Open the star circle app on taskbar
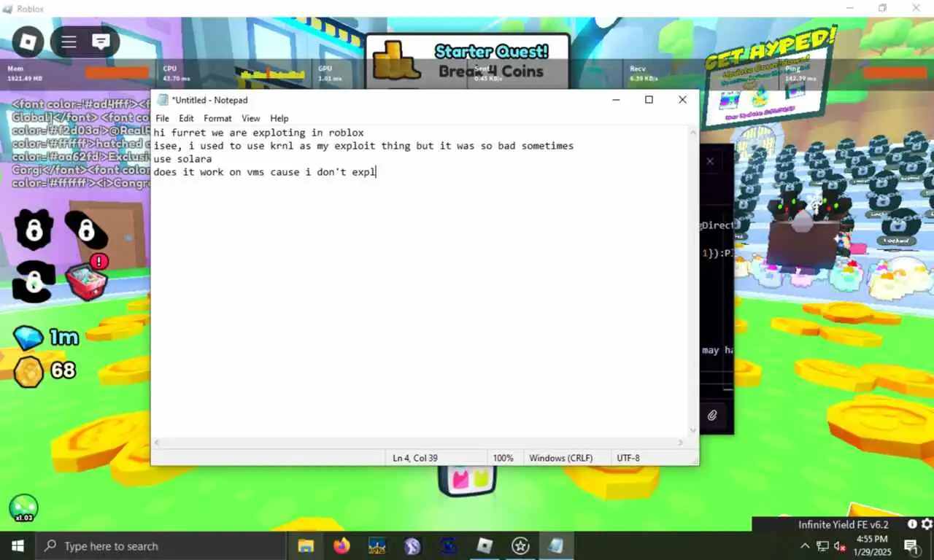Image resolution: width=934 pixels, height=560 pixels. pyautogui.click(x=520, y=545)
